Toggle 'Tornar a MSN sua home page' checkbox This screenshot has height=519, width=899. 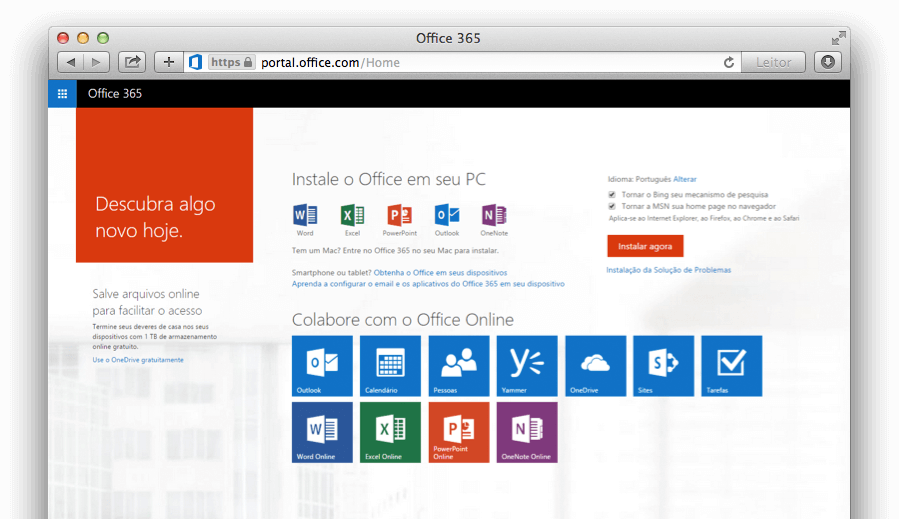[612, 206]
